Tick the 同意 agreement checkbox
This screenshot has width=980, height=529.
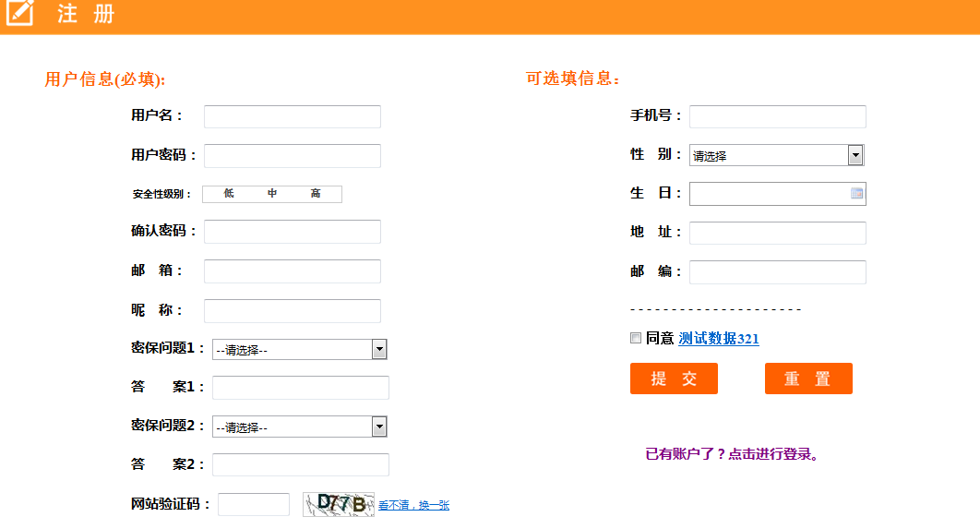[636, 339]
